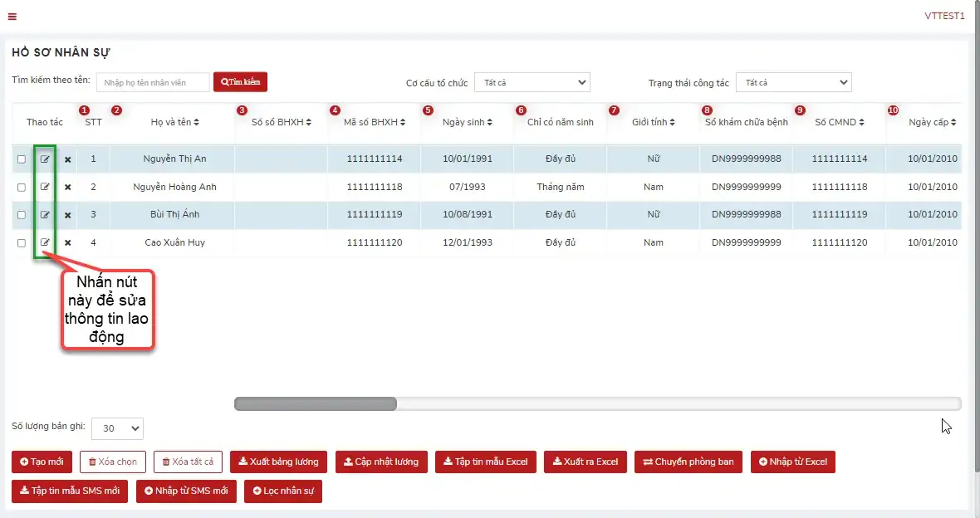Sort by Số sổ BHXH column
This screenshot has width=980, height=518.
coord(282,123)
